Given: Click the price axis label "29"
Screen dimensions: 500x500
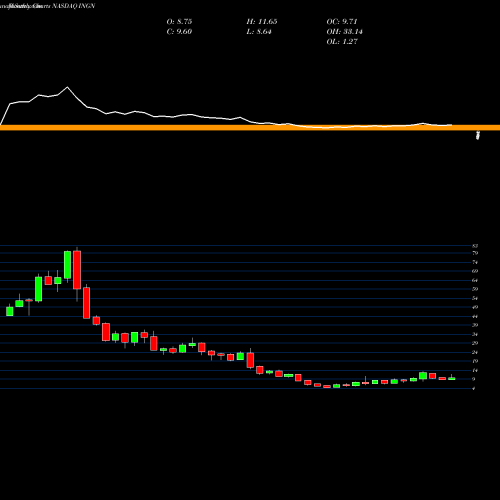Looking at the screenshot, I should [475, 343].
